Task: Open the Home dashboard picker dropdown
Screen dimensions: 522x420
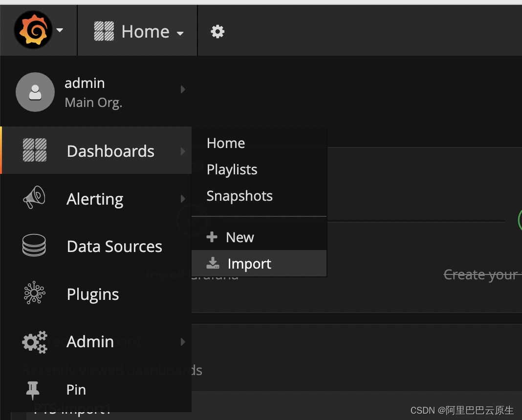Action: pos(138,31)
